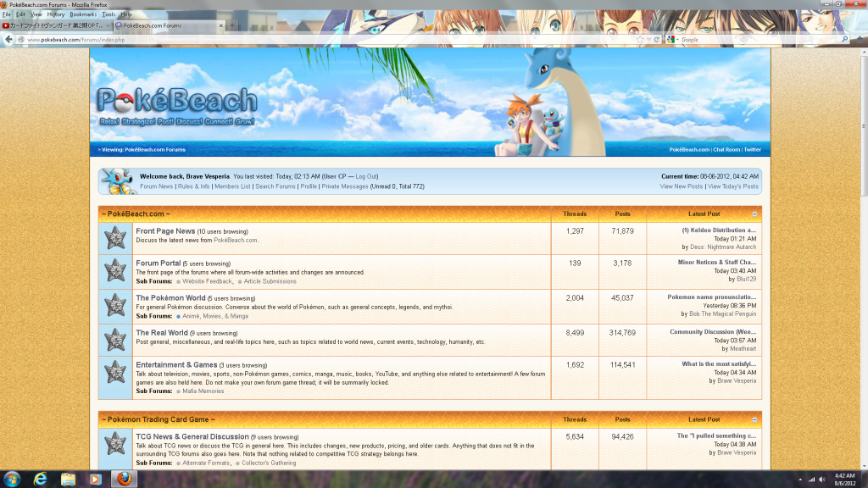Open the Bookmarks menu

pyautogui.click(x=83, y=14)
